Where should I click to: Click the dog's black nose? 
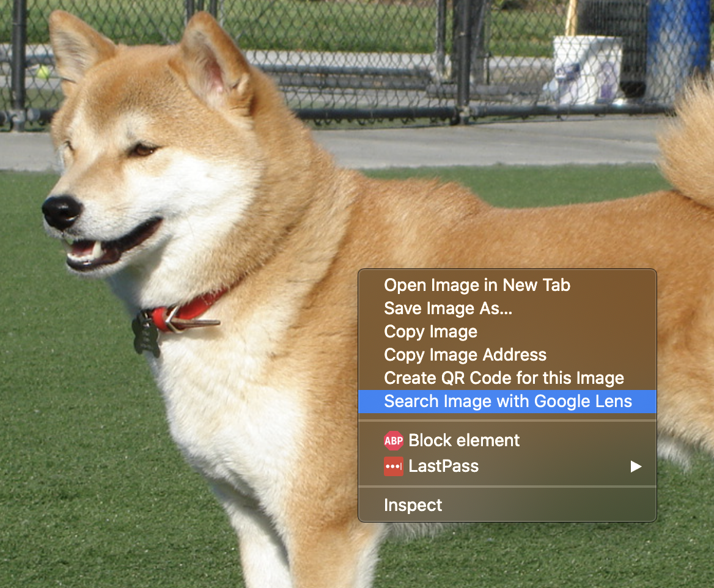pyautogui.click(x=62, y=211)
